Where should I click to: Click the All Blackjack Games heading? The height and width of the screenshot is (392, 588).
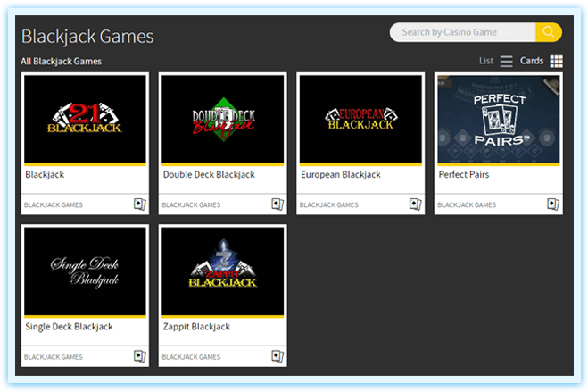(62, 61)
